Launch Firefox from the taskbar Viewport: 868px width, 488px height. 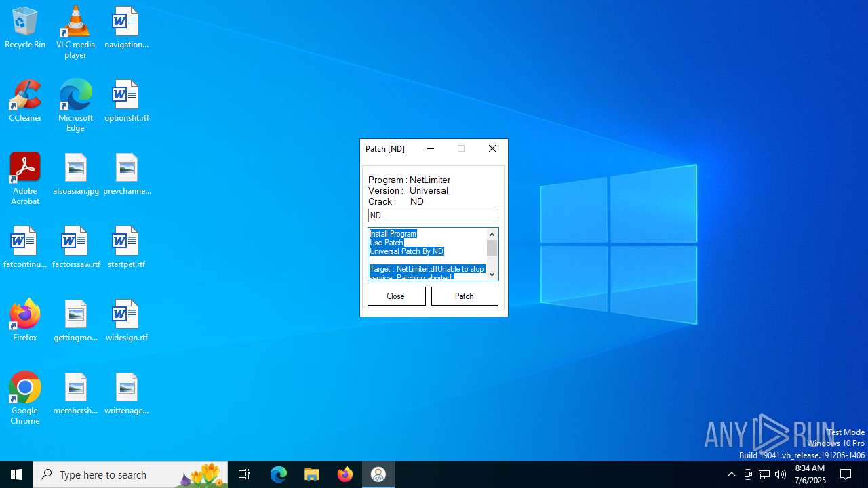pyautogui.click(x=345, y=474)
